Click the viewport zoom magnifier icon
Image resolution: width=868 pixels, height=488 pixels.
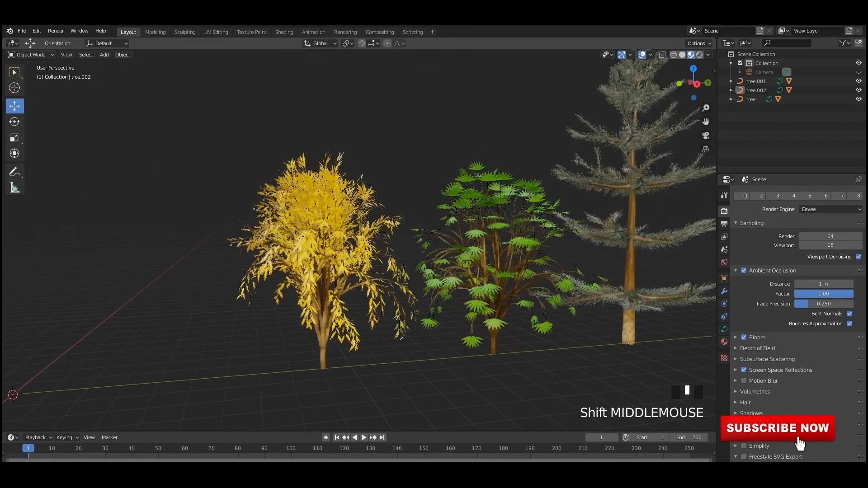click(x=706, y=108)
